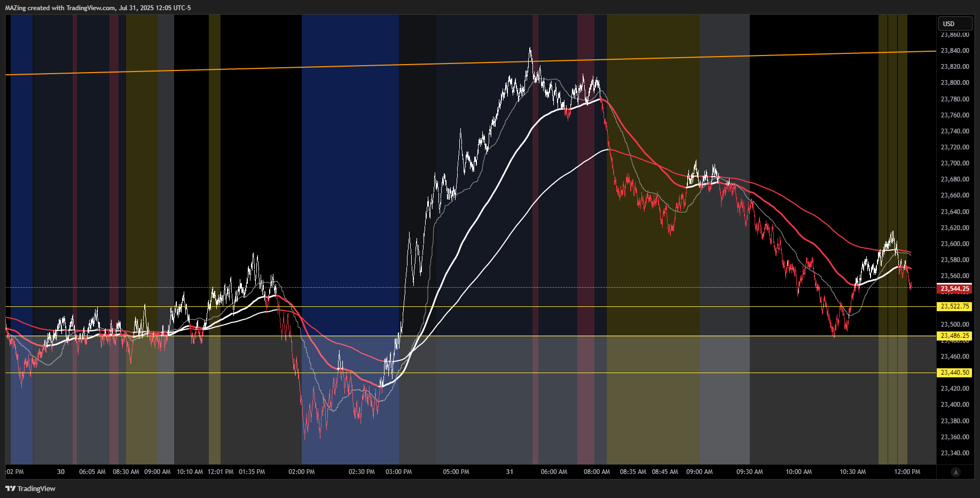Click the 23,740.00 price axis value
This screenshot has width=980, height=498.
pos(955,131)
